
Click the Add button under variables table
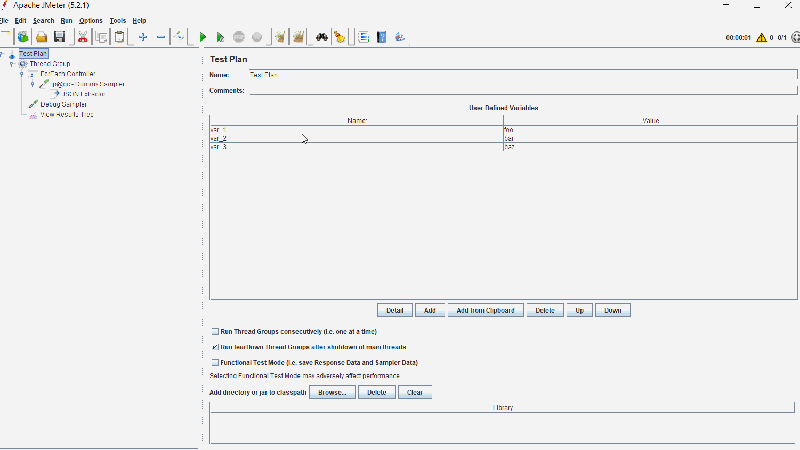430,310
